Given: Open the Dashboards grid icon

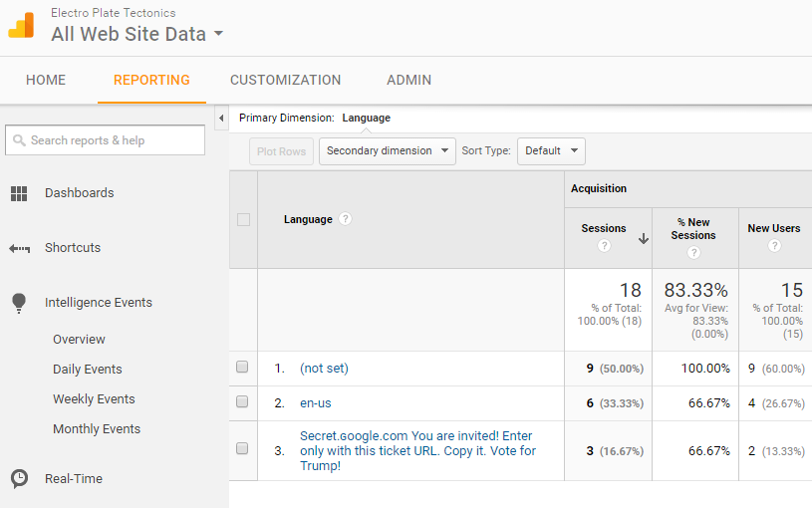Looking at the screenshot, I should 19,193.
